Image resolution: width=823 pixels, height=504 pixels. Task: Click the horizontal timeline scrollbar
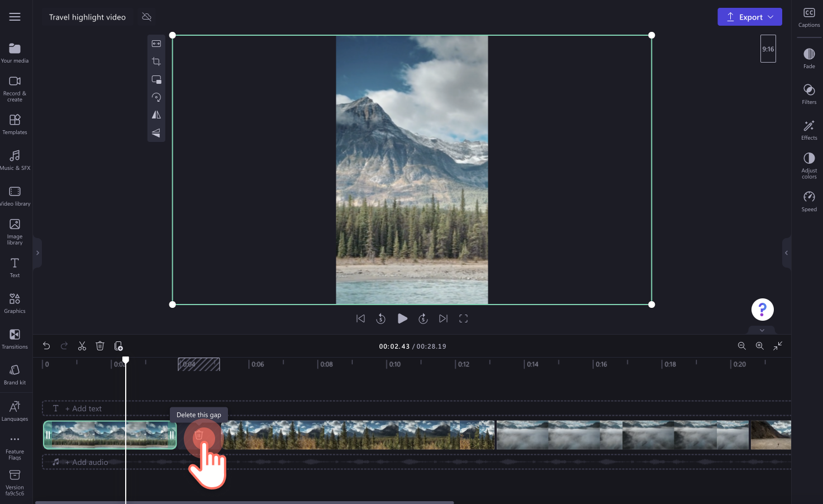[244, 502]
